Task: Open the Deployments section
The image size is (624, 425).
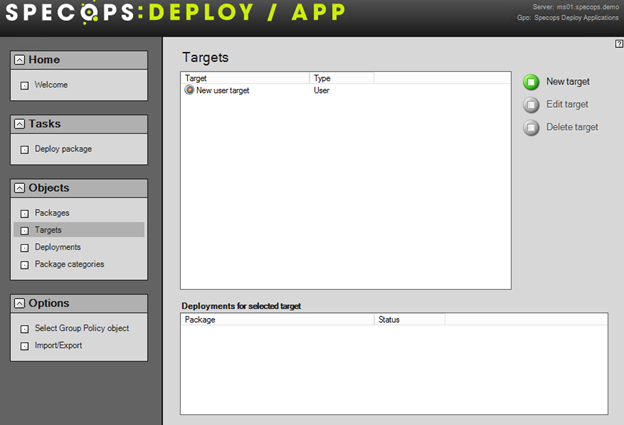Action: (58, 247)
